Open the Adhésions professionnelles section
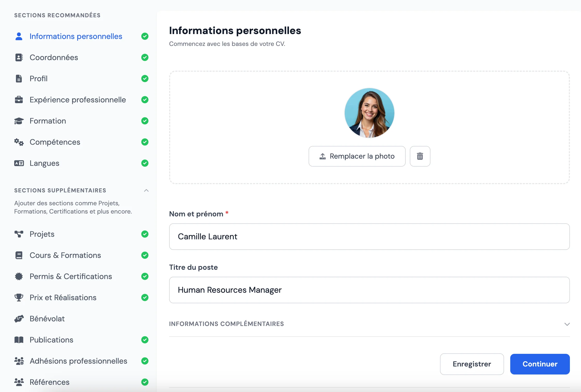Image resolution: width=581 pixels, height=392 pixels. [78, 361]
